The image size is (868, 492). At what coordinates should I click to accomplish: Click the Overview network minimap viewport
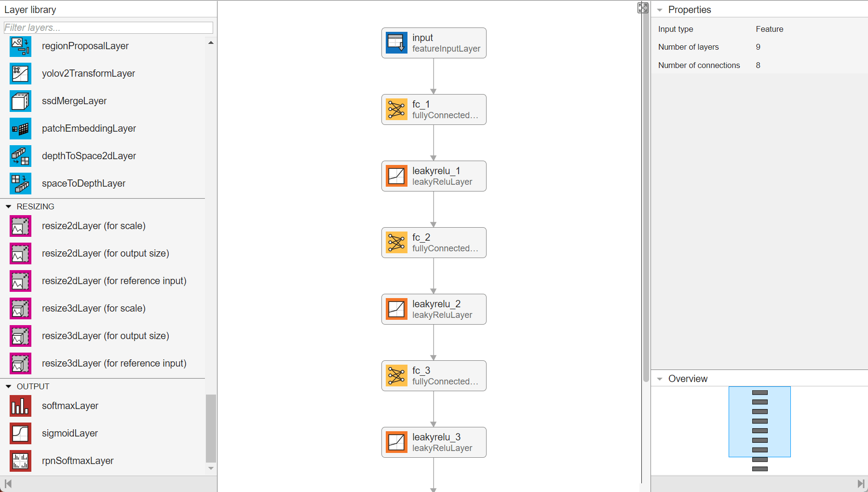[x=759, y=422]
